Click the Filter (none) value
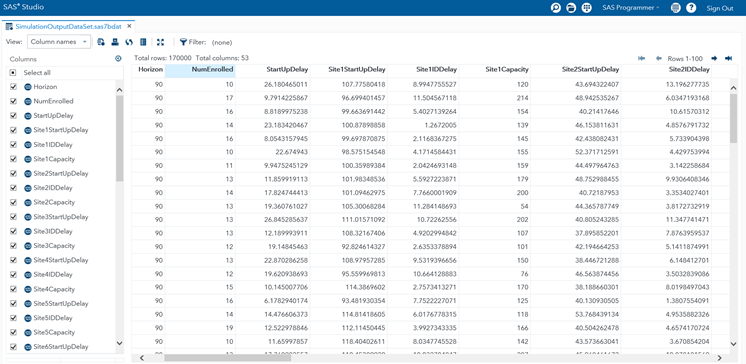The width and height of the screenshot is (746, 364). point(222,42)
